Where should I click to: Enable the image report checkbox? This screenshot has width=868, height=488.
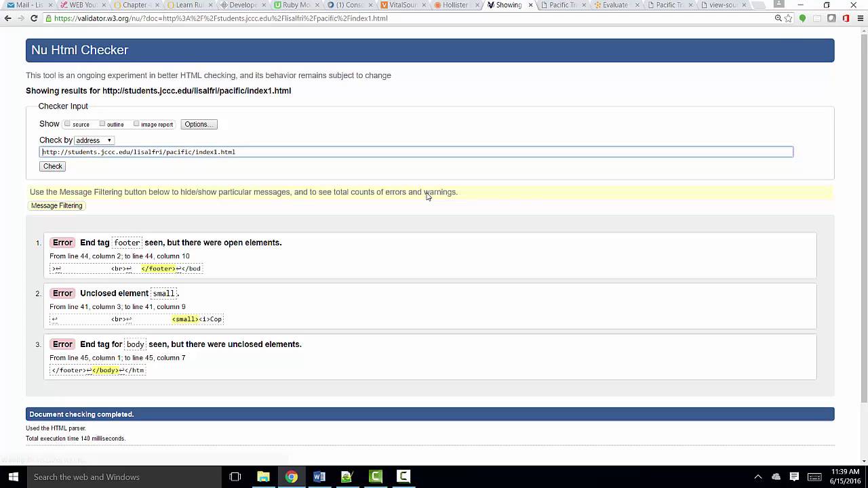[x=136, y=124]
